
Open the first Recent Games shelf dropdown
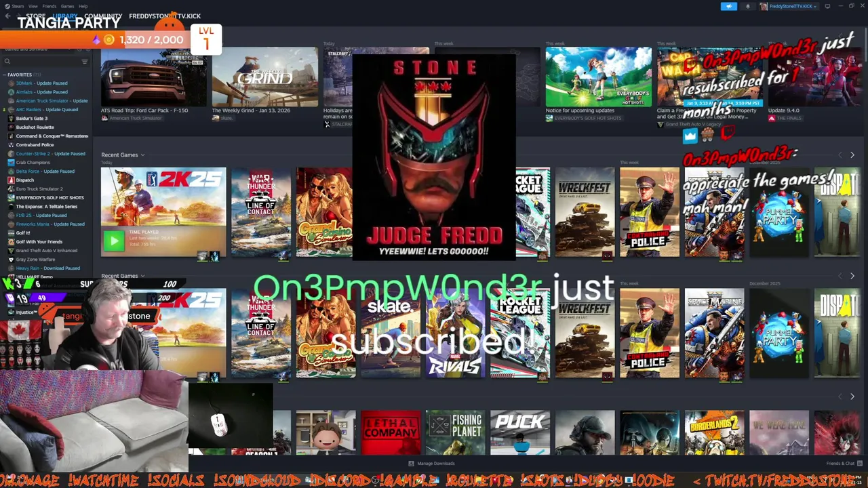click(x=142, y=155)
